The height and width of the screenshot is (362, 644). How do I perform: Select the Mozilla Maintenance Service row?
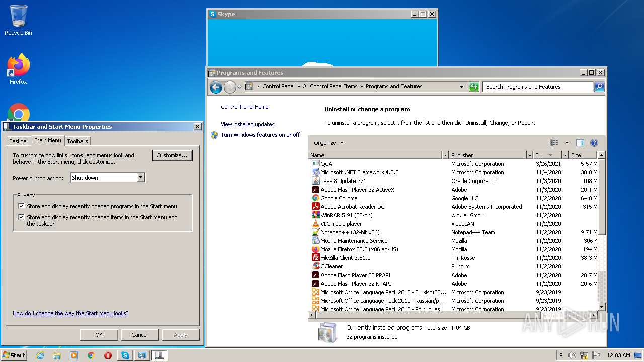tap(453, 241)
